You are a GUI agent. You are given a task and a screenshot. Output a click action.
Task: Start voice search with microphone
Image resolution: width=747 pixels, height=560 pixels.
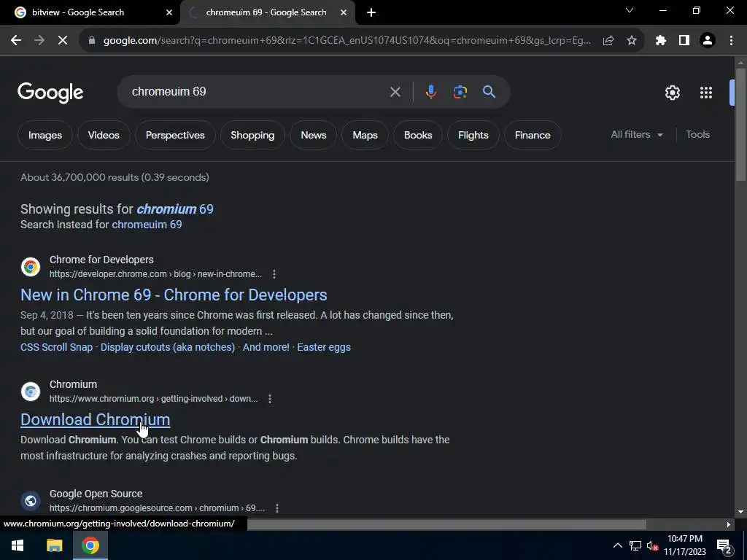[x=430, y=92]
